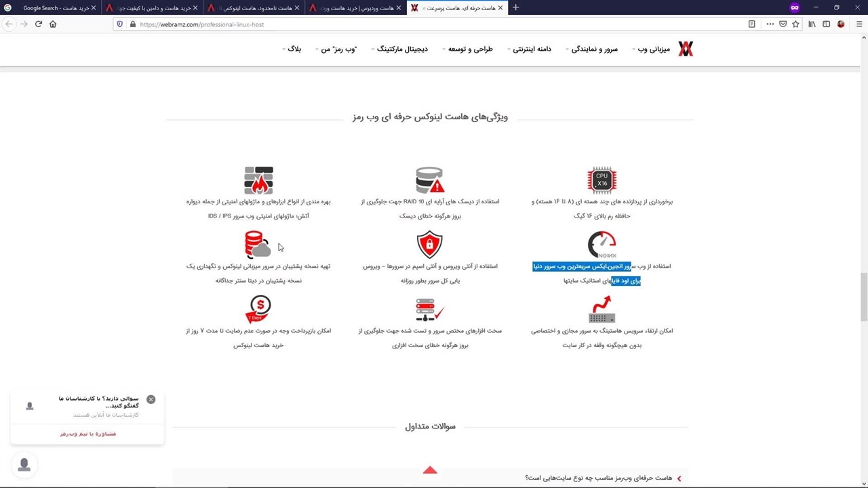Expand the FAQ about suitable site types
868x488 pixels.
598,478
